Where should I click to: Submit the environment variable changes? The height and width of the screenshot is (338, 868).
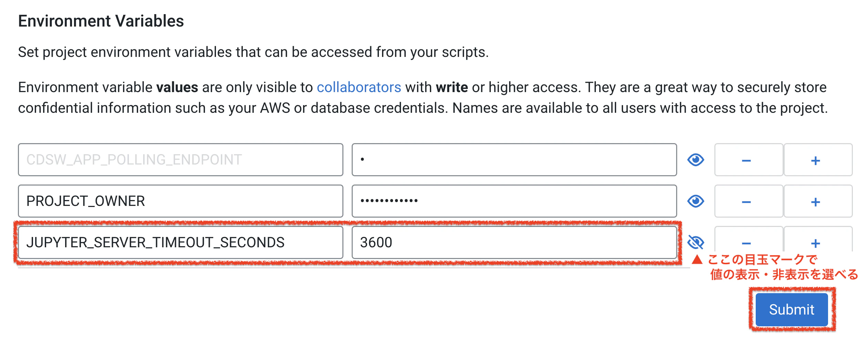tap(790, 309)
